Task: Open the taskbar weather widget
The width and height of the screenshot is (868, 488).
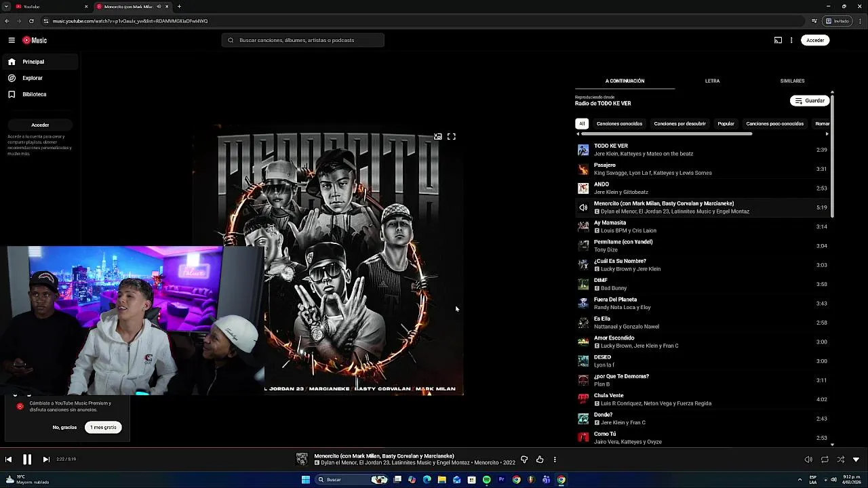Action: click(x=28, y=479)
